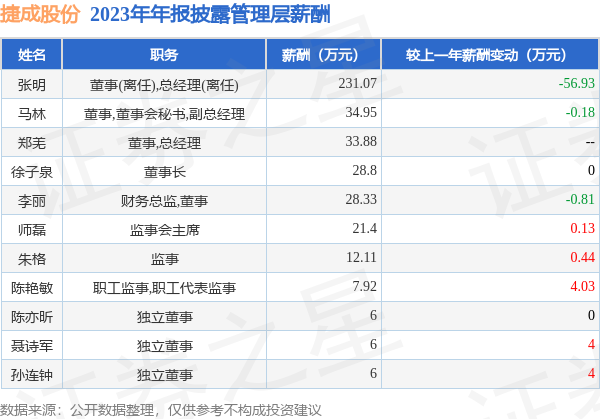Image resolution: width=600 pixels, height=419 pixels.
Task: Click the 薪酬（万元） column header
Action: (323, 55)
